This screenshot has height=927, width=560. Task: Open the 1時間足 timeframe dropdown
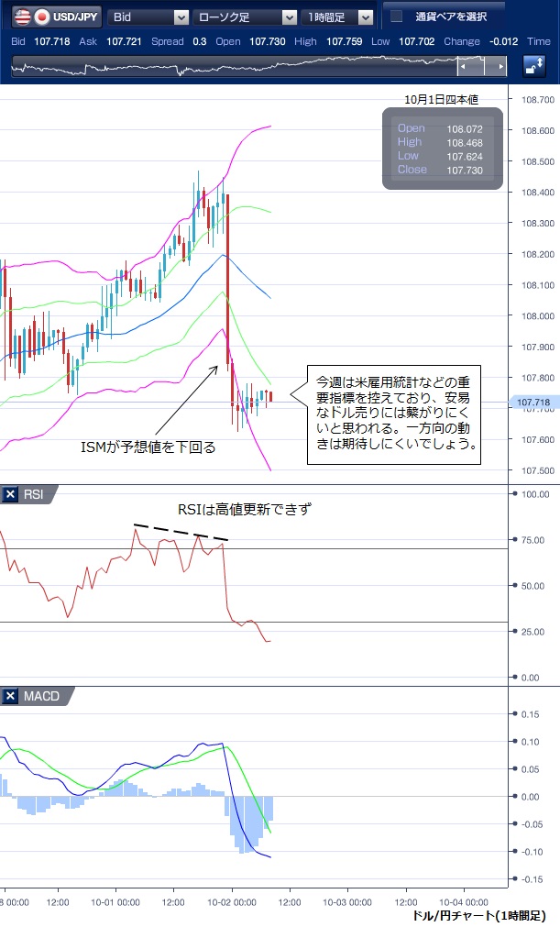(x=339, y=17)
